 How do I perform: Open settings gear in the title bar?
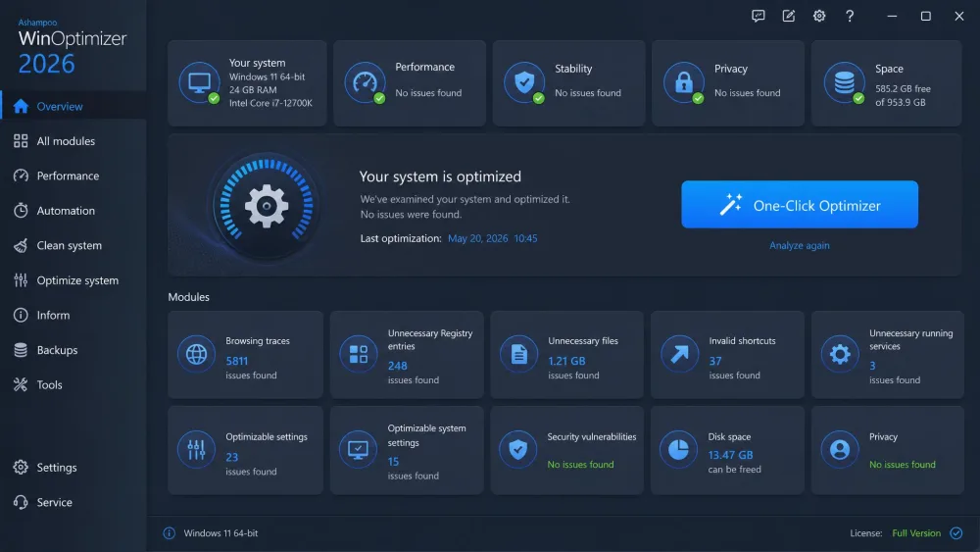819,17
